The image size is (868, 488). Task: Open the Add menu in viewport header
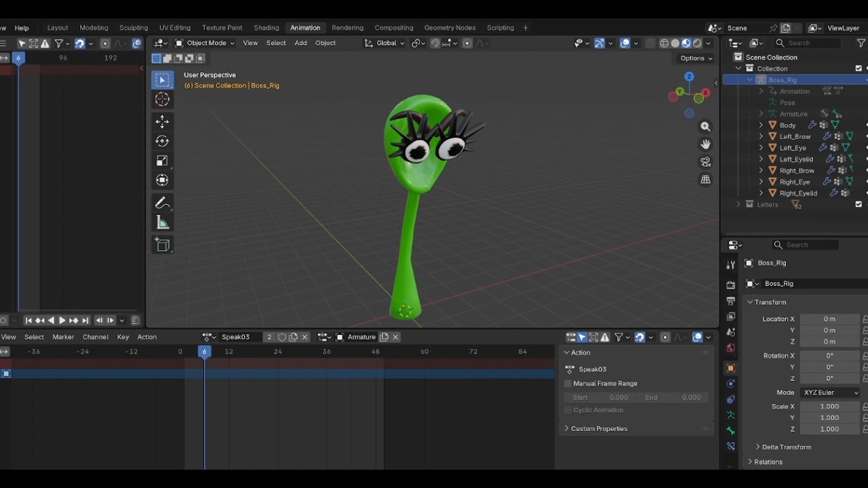click(x=300, y=43)
